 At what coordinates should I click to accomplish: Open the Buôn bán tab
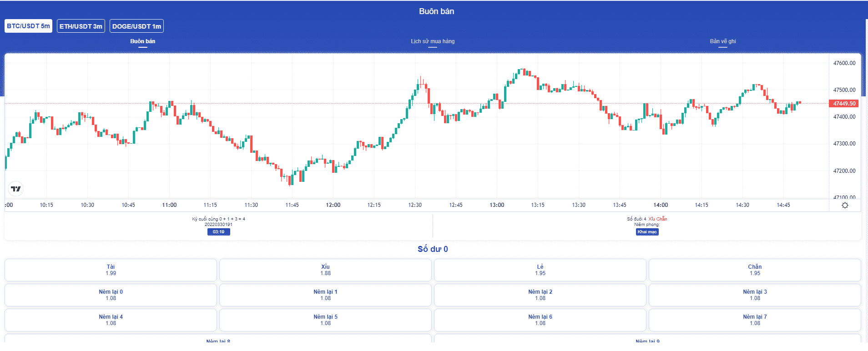coord(143,41)
